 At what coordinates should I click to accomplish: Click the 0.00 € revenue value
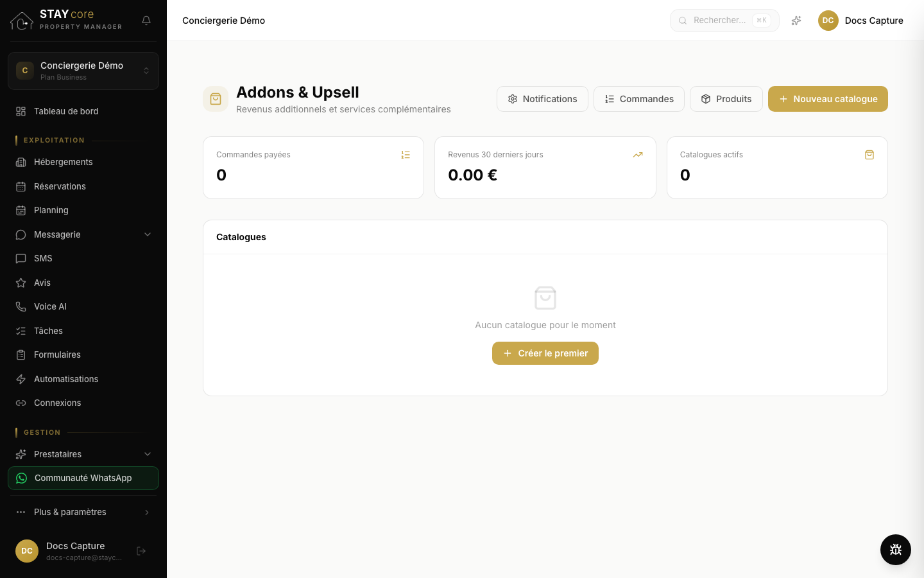pyautogui.click(x=473, y=175)
